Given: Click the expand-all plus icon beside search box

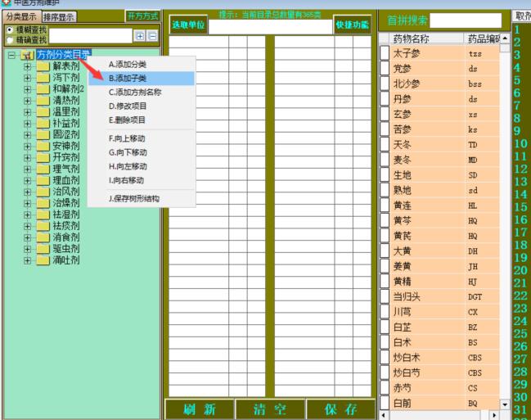Looking at the screenshot, I should 140,36.
